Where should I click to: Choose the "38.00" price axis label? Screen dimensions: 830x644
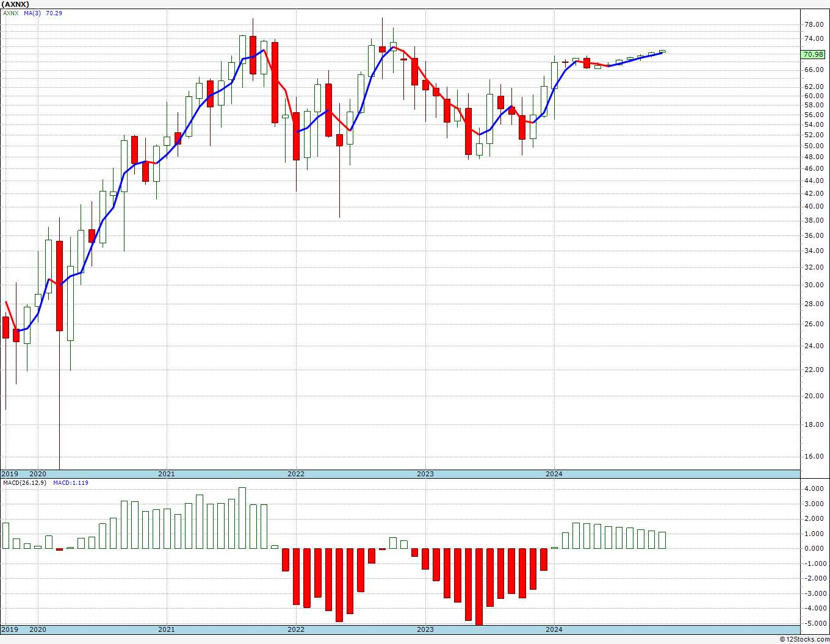tap(814, 221)
